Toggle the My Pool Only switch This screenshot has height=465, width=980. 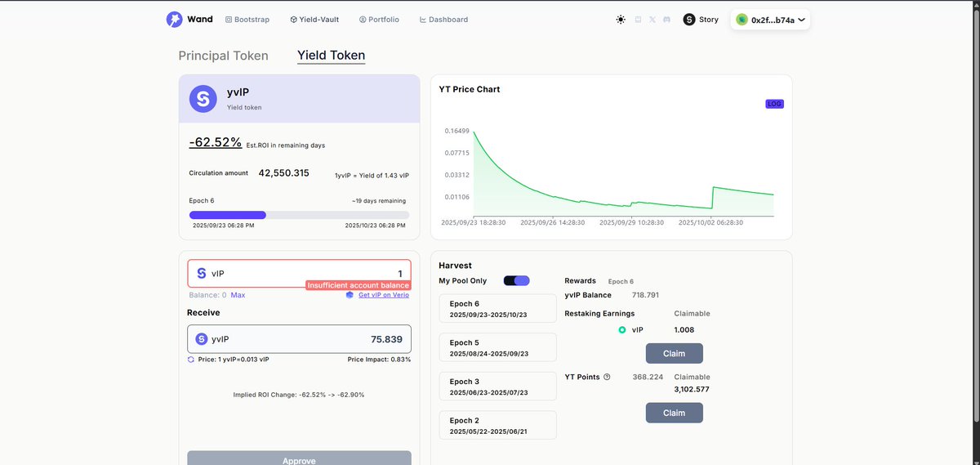coord(516,281)
